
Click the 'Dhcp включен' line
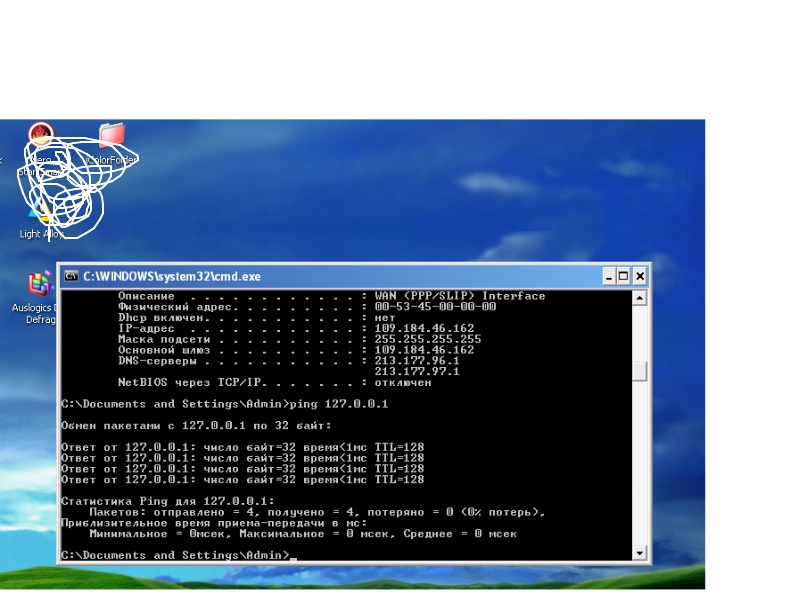click(x=257, y=318)
